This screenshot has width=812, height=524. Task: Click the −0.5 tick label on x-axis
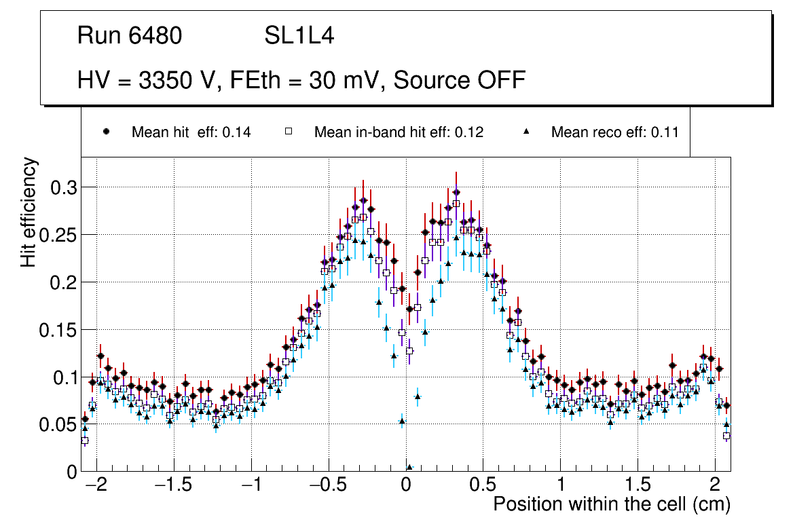click(328, 486)
